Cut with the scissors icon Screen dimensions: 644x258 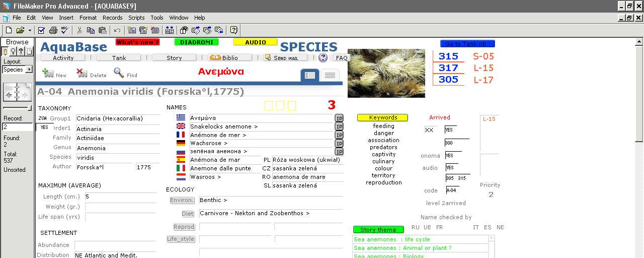pyautogui.click(x=79, y=30)
